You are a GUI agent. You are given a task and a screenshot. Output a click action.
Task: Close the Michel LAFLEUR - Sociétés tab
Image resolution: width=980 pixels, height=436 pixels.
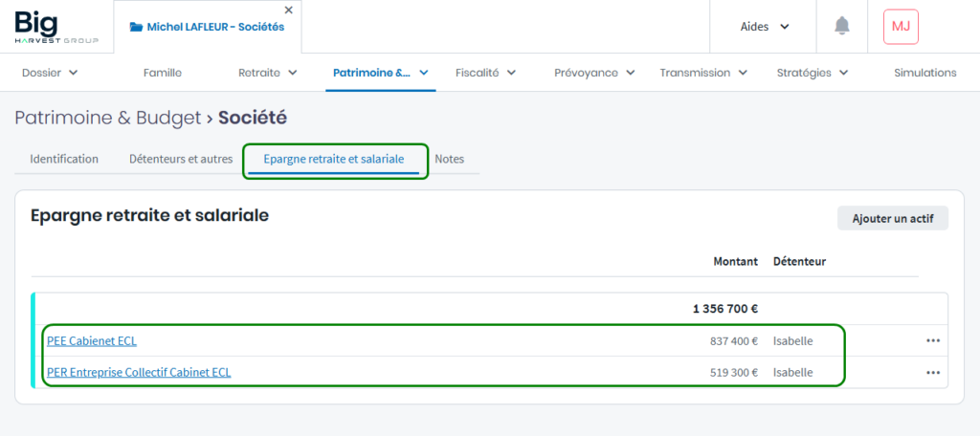pyautogui.click(x=289, y=11)
